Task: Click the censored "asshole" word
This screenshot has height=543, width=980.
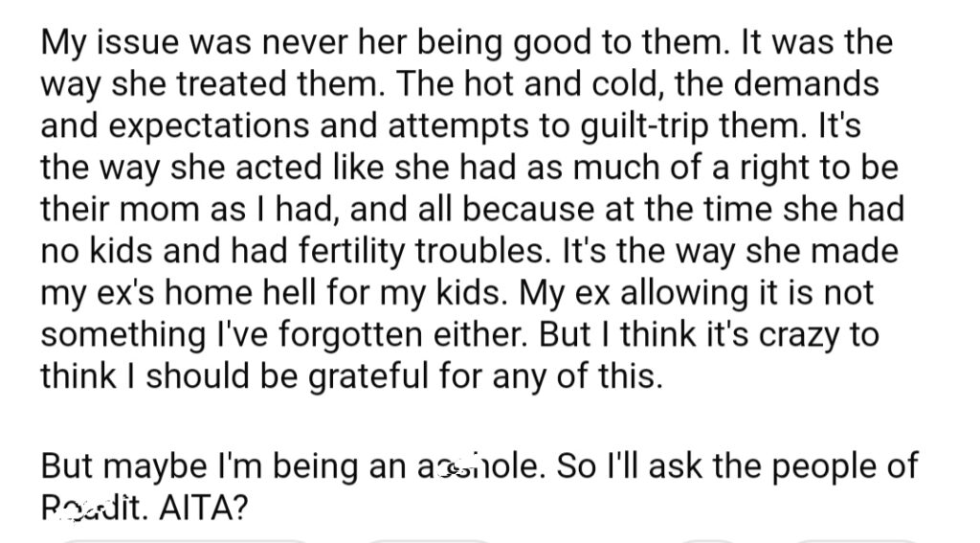Action: click(x=479, y=466)
